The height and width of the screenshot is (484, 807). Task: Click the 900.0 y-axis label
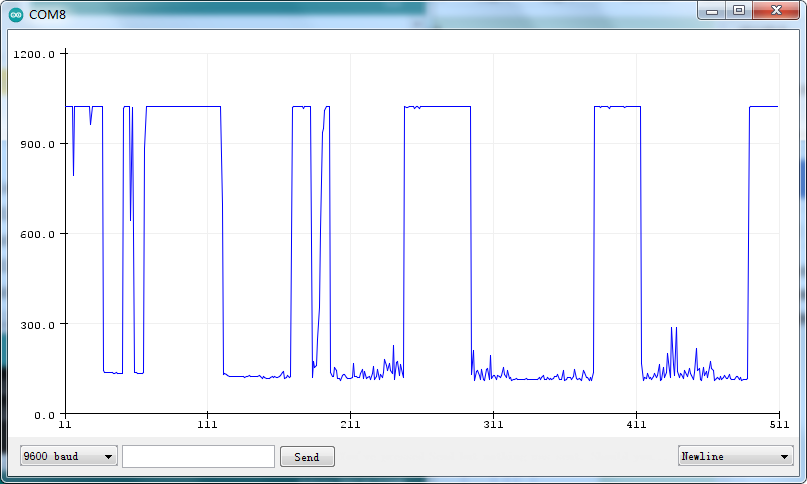[38, 145]
